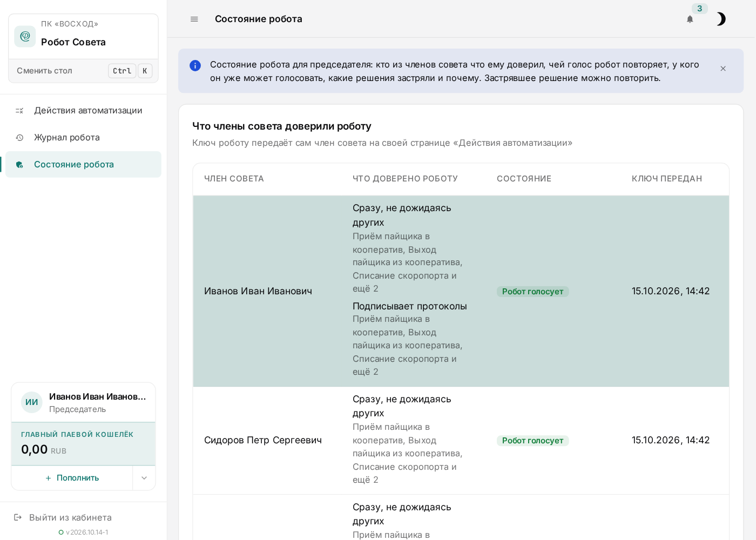Expand the wallet actions dropdown chevron
Screen dimensions: 756x540
[144, 478]
